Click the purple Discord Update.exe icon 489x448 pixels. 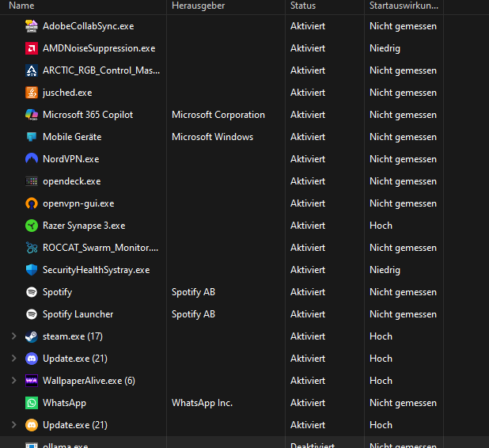point(32,359)
